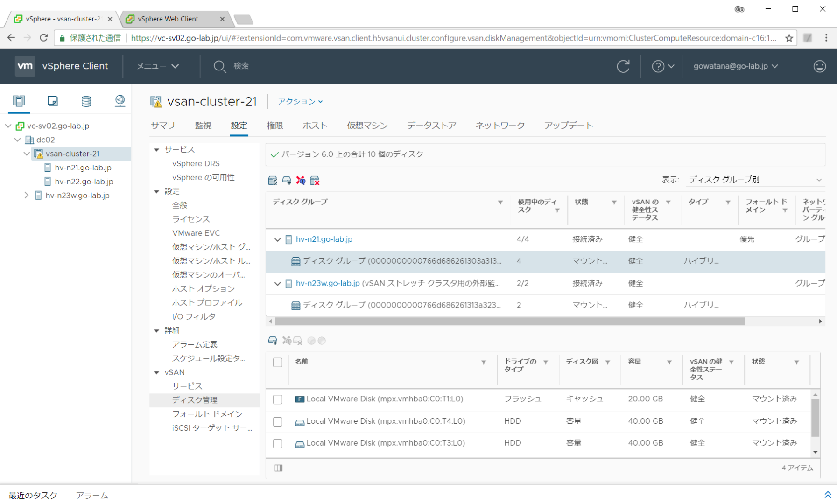Click the 検索 search field
837x504 pixels.
click(241, 66)
